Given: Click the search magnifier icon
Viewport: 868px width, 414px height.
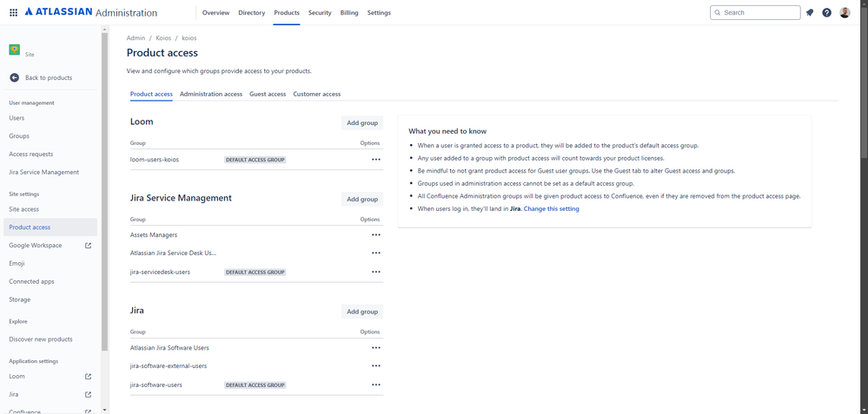Looking at the screenshot, I should (718, 13).
